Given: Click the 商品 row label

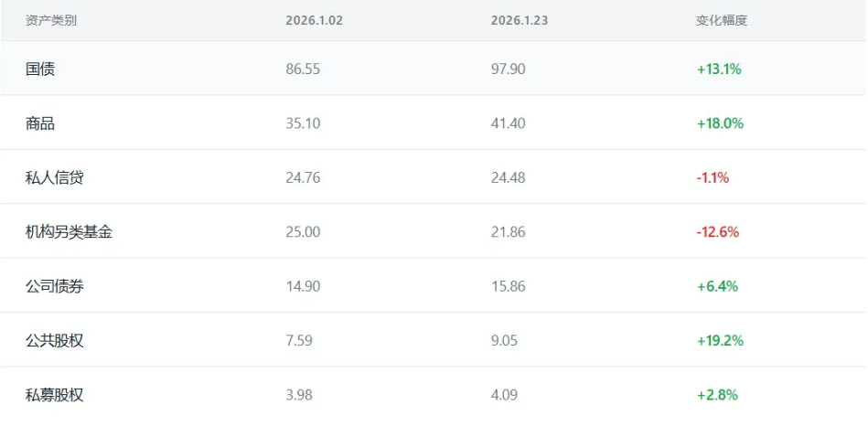Looking at the screenshot, I should click(40, 123).
